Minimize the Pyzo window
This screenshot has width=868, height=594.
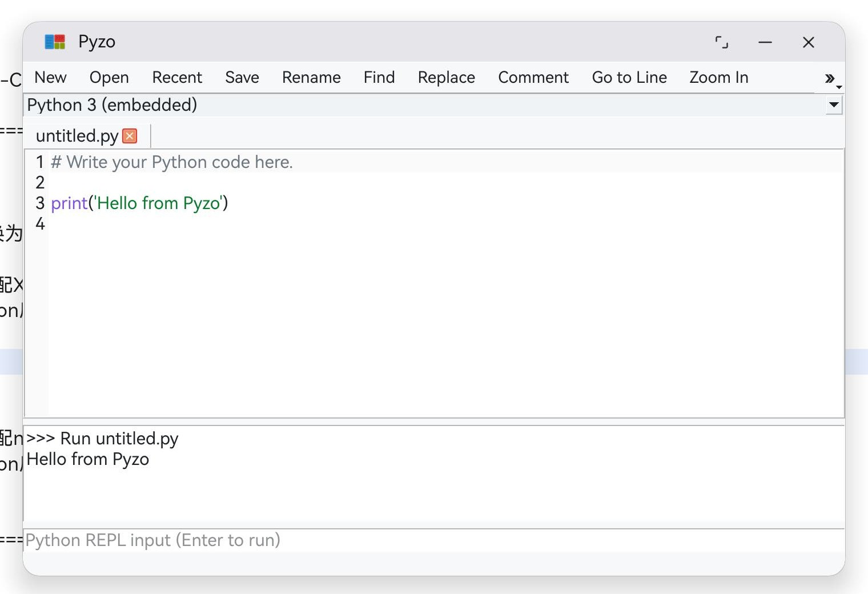coord(765,42)
